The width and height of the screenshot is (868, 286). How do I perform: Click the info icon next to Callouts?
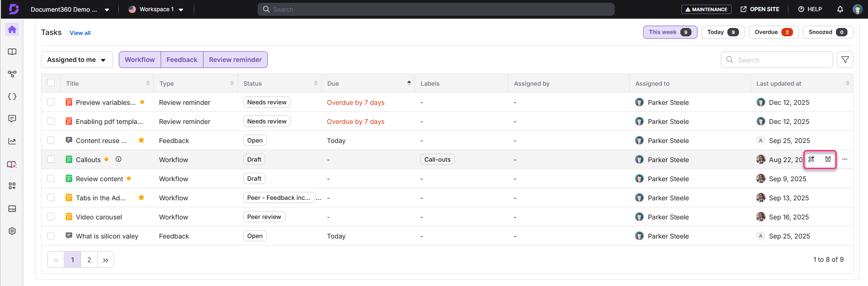pyautogui.click(x=119, y=159)
